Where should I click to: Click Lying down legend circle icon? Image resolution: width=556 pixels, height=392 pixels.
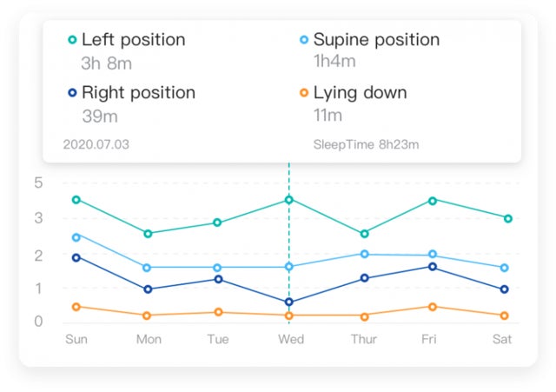coord(303,93)
